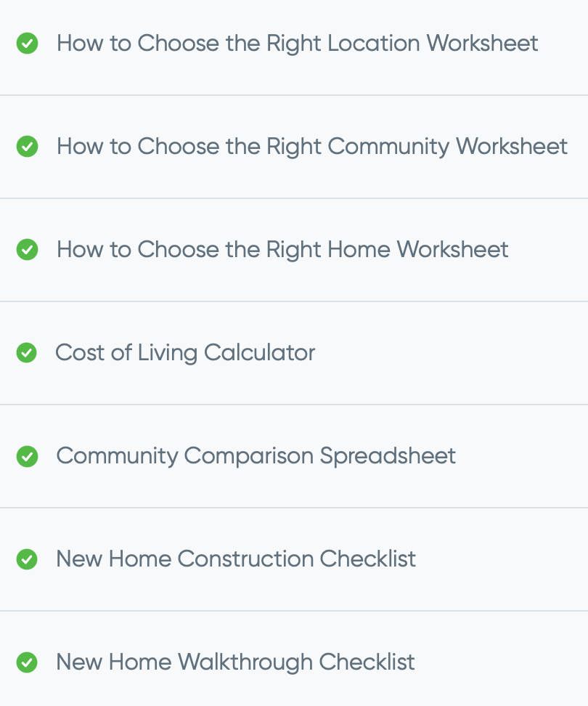Open How to Choose the Right Home Worksheet
Image resolution: width=588 pixels, height=706 pixels.
tap(282, 250)
